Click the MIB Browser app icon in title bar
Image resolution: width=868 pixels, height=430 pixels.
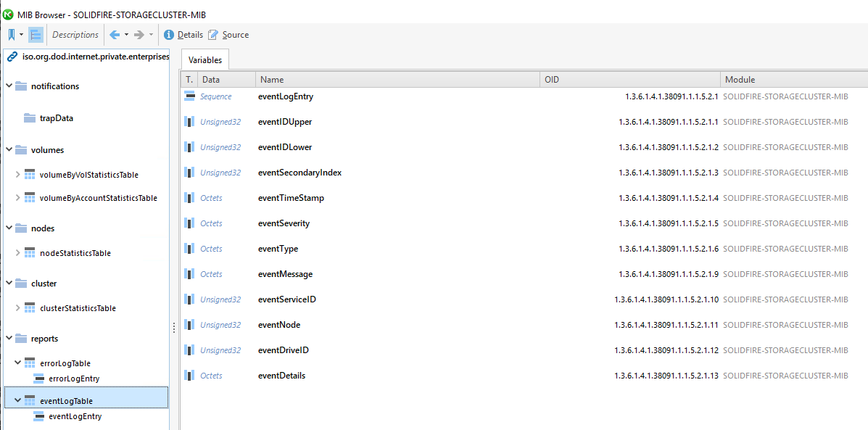click(8, 14)
